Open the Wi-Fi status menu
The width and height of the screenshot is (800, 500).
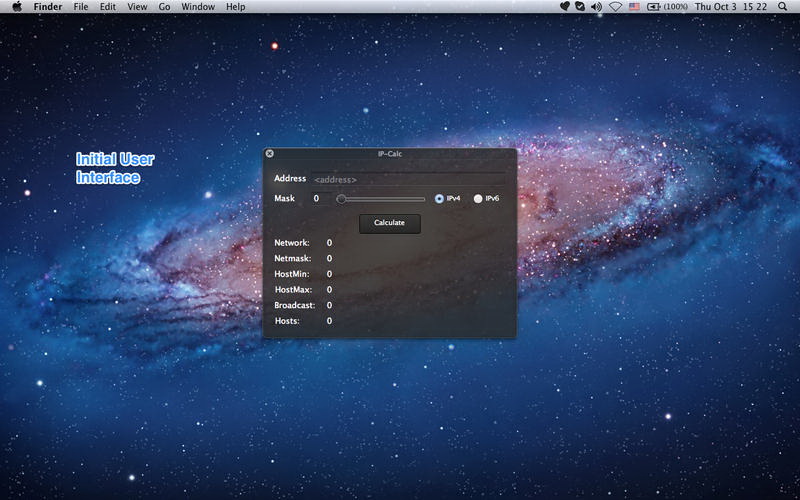615,7
